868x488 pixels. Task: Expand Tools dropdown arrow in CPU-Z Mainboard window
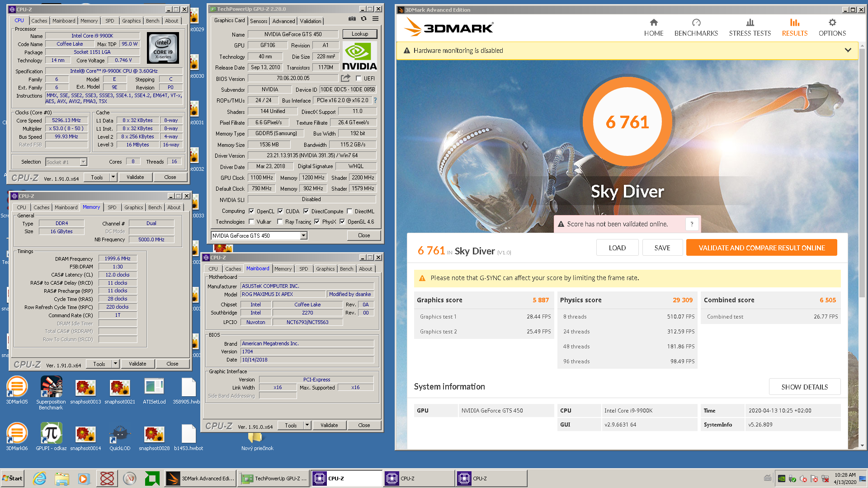point(307,425)
